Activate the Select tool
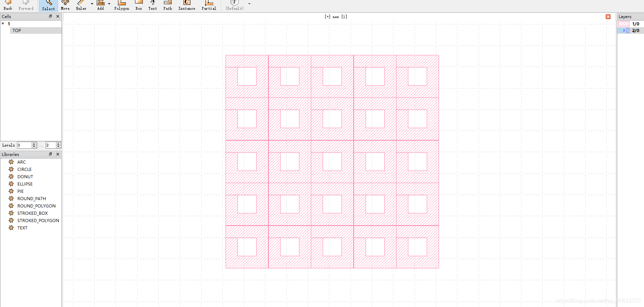 [48, 5]
